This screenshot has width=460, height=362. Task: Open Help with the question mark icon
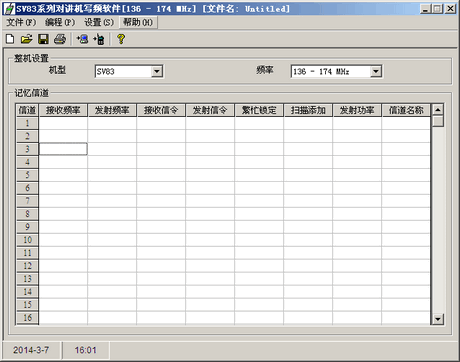point(121,39)
